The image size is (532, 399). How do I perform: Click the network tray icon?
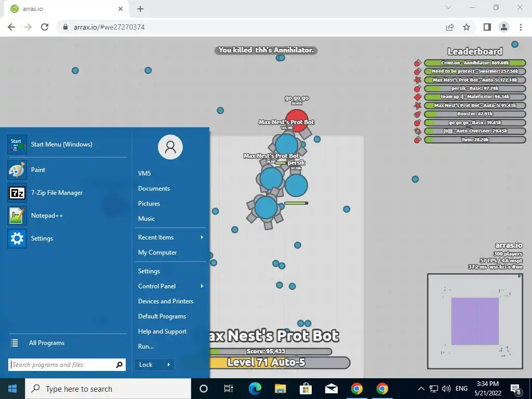(x=434, y=389)
